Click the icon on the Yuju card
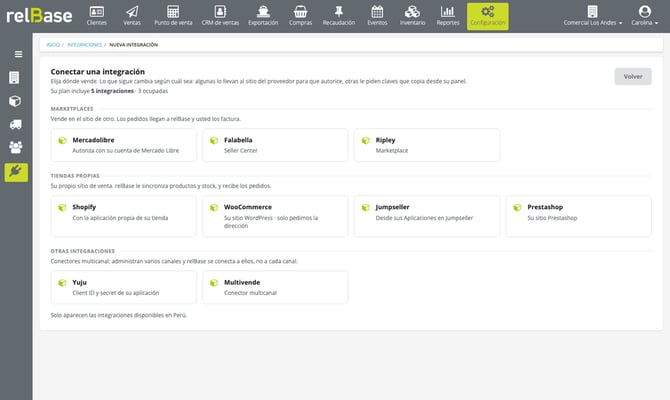 click(62, 283)
